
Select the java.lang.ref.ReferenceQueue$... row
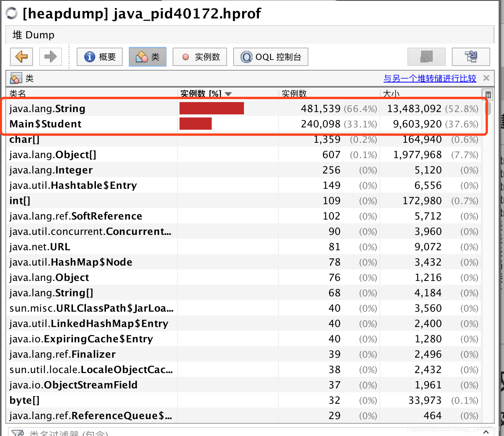click(244, 416)
